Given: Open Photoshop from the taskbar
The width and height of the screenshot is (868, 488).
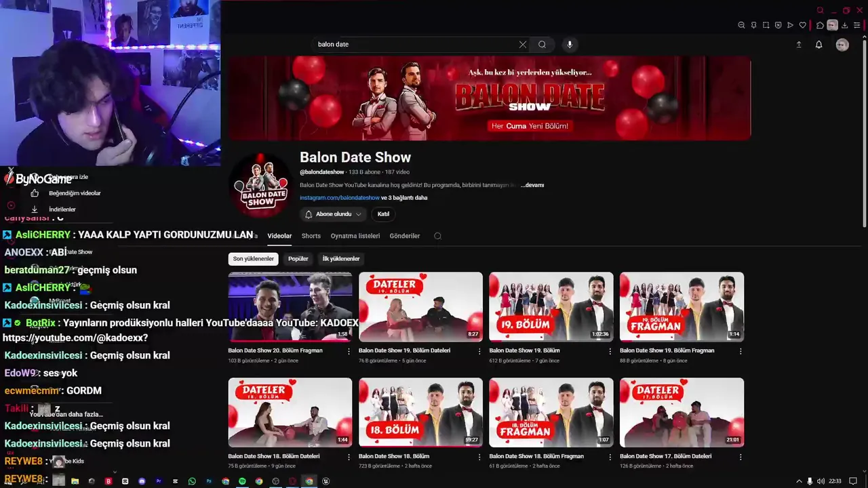Looking at the screenshot, I should tap(209, 481).
